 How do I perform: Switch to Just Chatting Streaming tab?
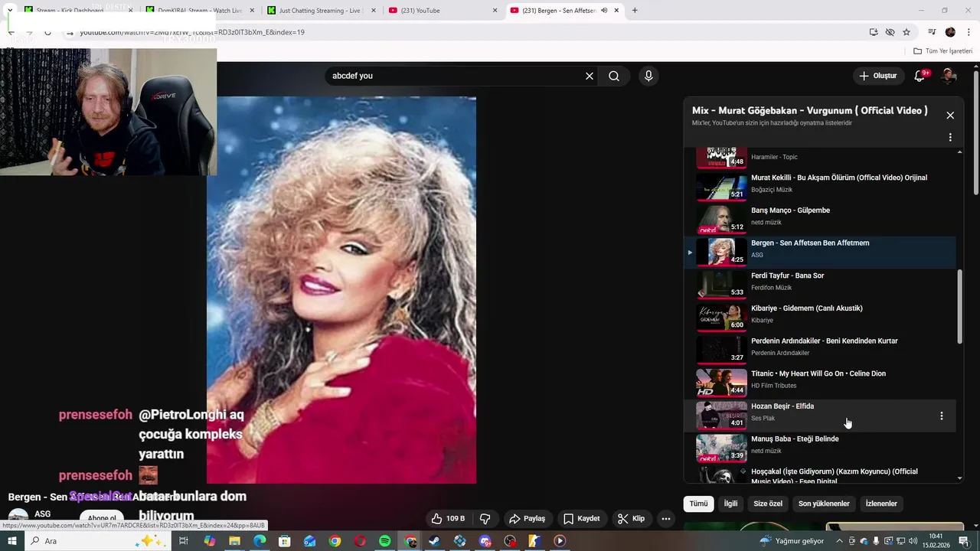click(320, 11)
